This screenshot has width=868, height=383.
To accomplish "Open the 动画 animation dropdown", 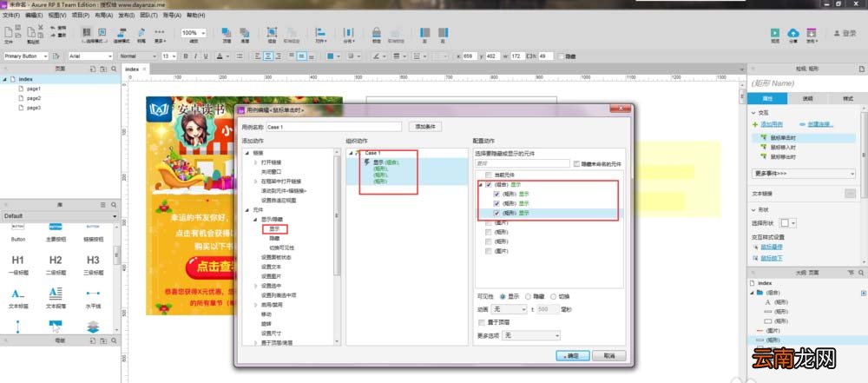I will pyautogui.click(x=510, y=309).
